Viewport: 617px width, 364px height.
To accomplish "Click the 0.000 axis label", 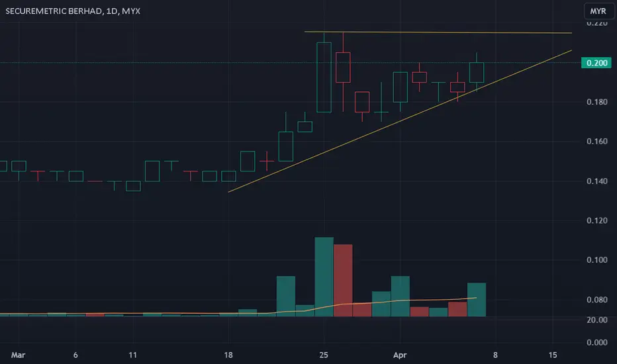I will click(x=597, y=342).
